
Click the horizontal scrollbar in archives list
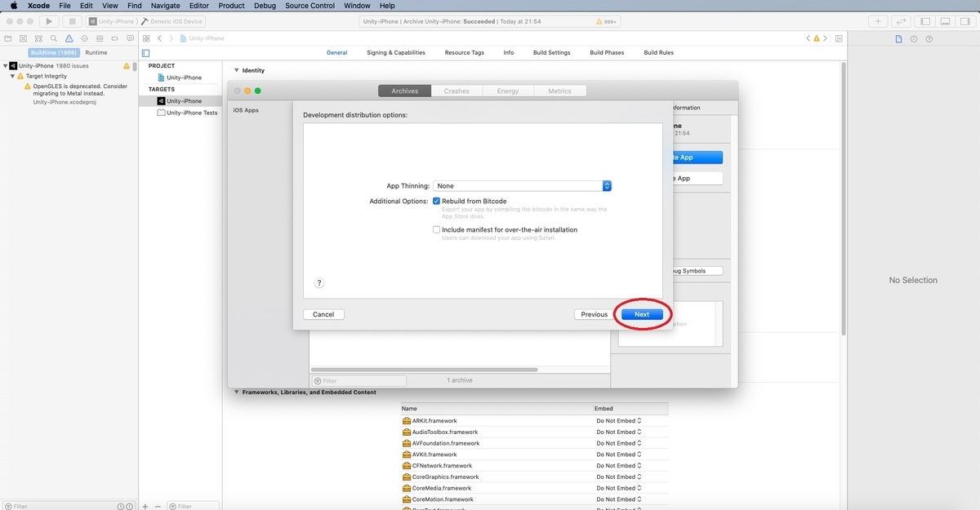424,370
